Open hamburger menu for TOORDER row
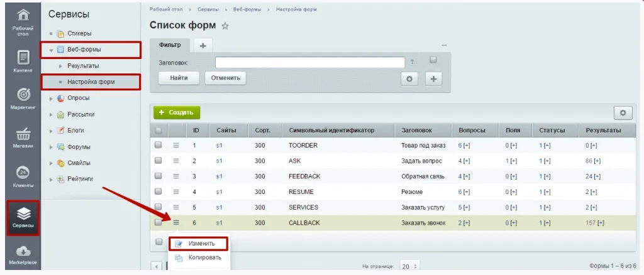The width and height of the screenshot is (644, 275). tap(176, 145)
